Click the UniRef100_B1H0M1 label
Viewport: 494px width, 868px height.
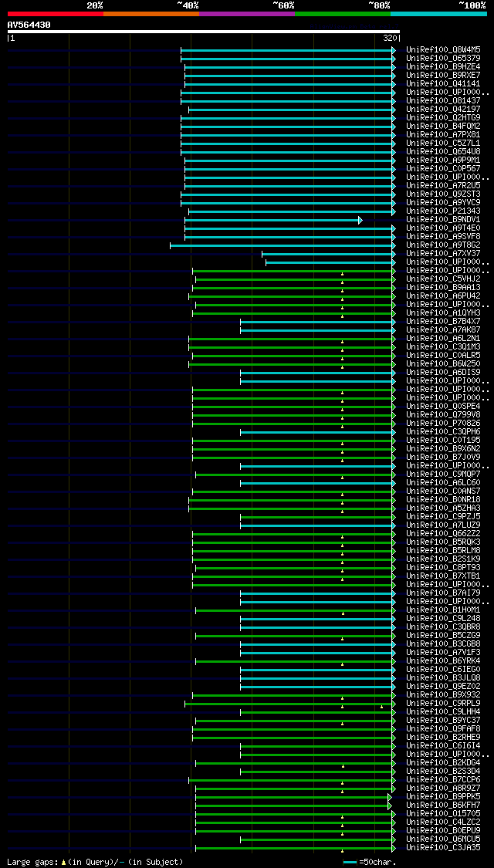(443, 610)
